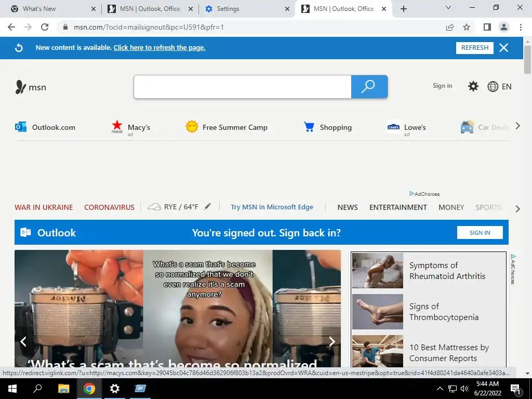Click the AdChoices triangle icon above the news bar
The width and height of the screenshot is (532, 399).
(411, 194)
